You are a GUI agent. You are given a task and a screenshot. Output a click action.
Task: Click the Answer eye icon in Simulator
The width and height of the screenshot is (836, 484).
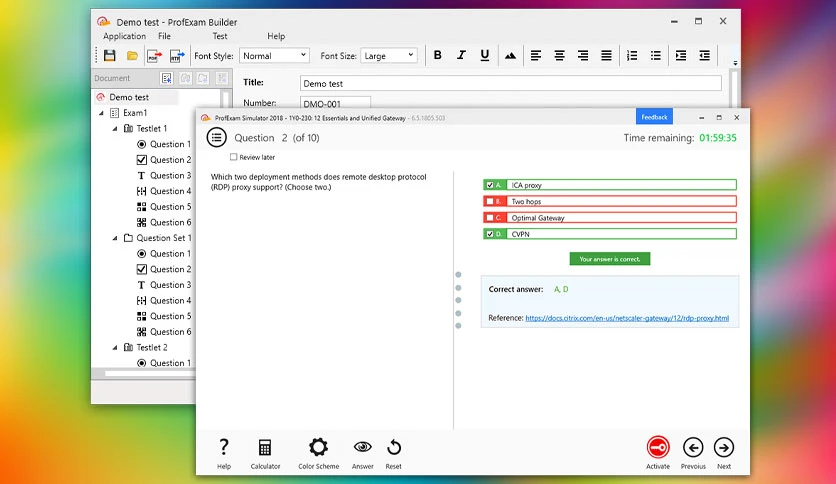pyautogui.click(x=363, y=447)
